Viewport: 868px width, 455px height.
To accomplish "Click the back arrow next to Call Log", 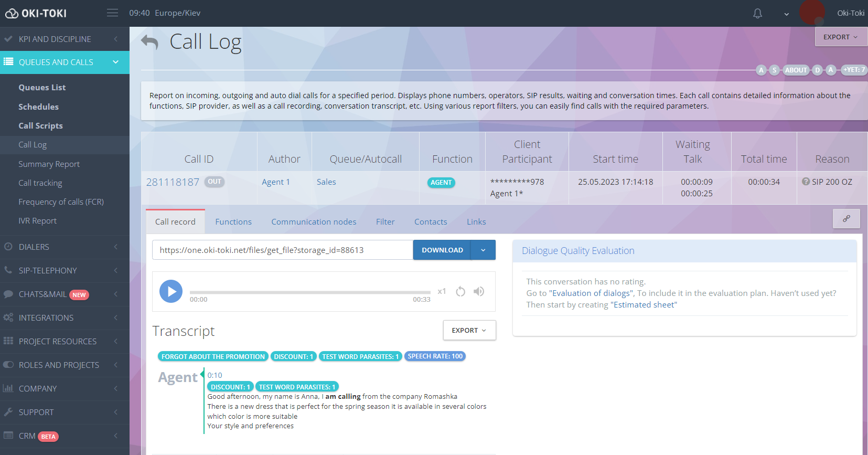I will click(149, 42).
